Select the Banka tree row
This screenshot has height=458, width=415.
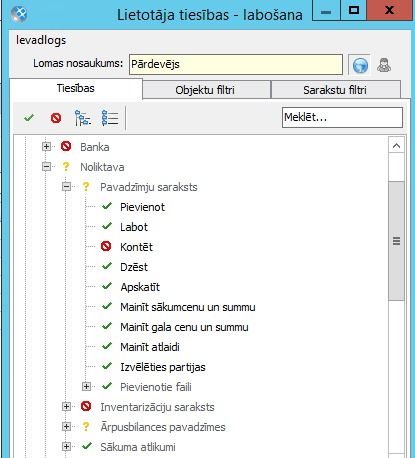tap(95, 147)
